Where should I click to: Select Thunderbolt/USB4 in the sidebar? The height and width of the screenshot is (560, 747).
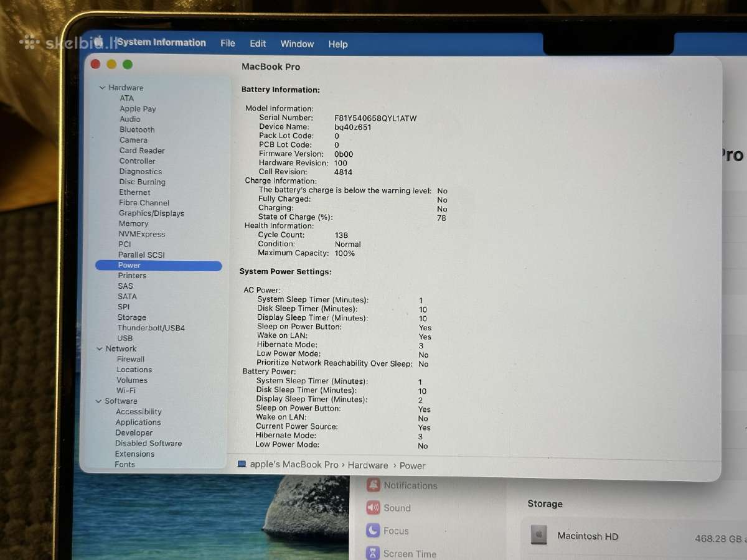tap(151, 328)
